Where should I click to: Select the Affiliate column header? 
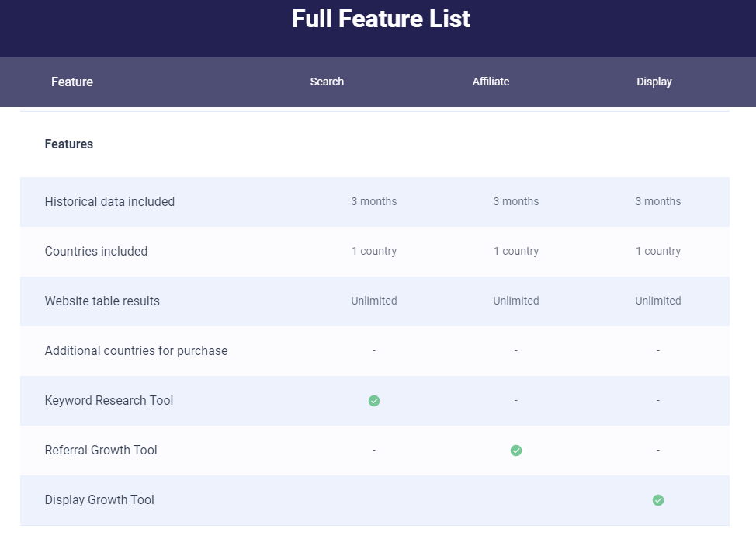click(491, 82)
